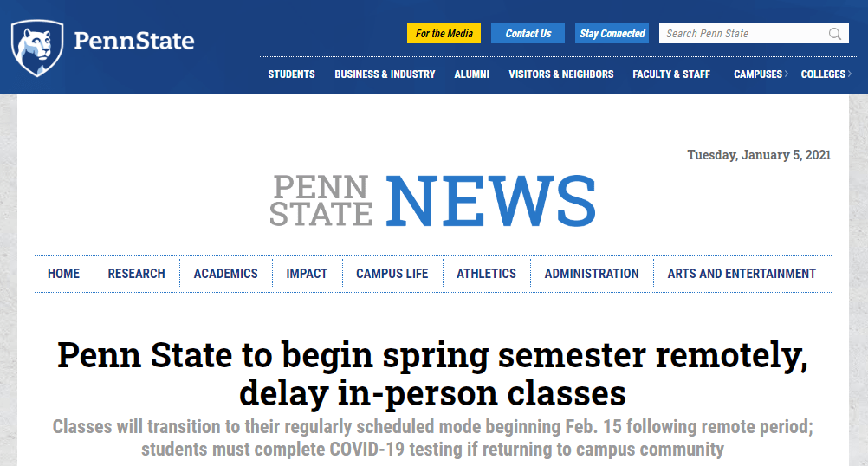Open the Students menu item
Screen dimensions: 868x466
(291, 74)
